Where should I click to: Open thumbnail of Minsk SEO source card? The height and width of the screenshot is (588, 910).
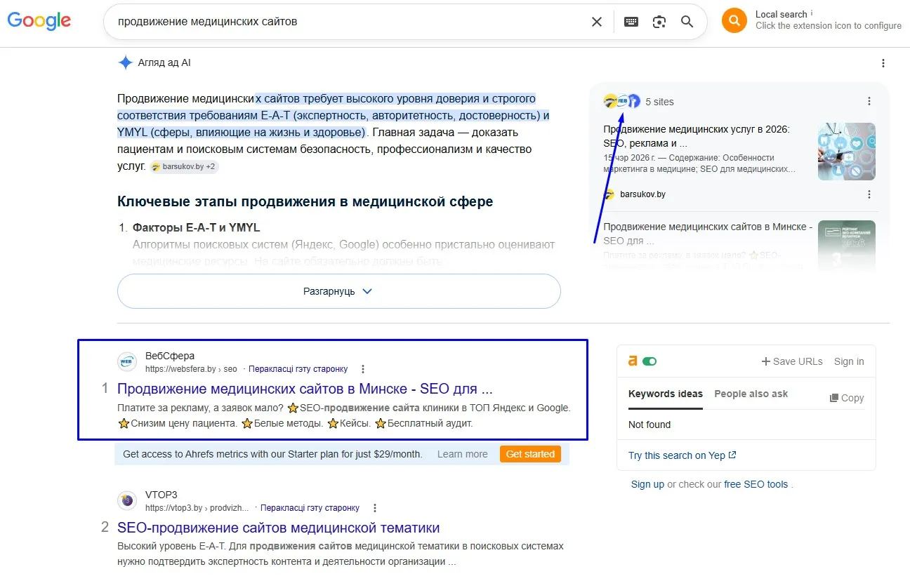pyautogui.click(x=847, y=246)
